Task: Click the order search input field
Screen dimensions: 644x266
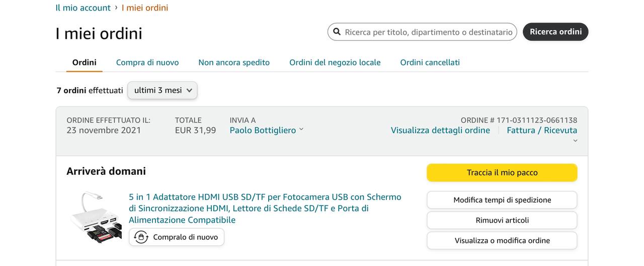Action: coord(428,32)
